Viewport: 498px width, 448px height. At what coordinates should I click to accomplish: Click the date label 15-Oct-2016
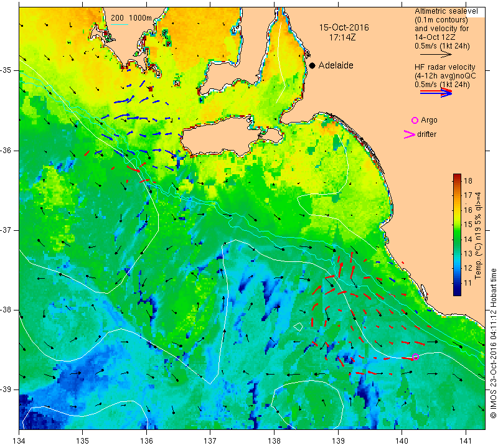click(344, 27)
